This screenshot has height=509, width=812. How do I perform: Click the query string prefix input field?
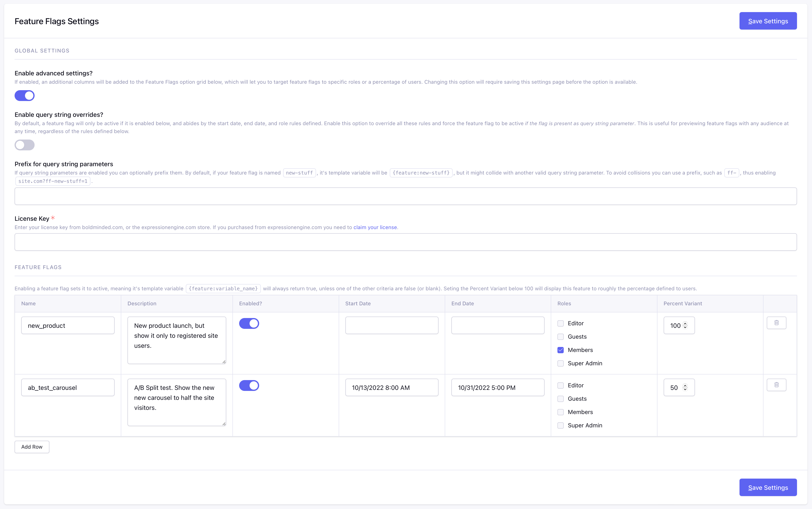405,196
